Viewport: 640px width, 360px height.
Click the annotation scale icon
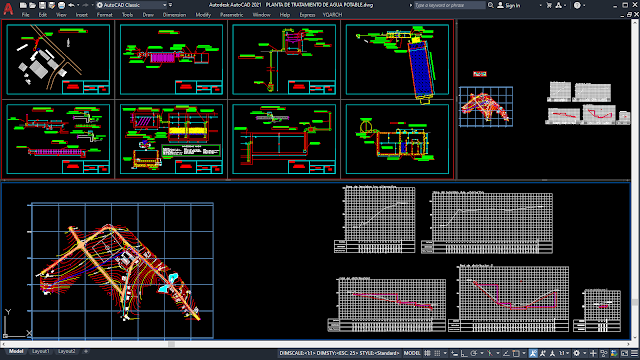[552, 353]
